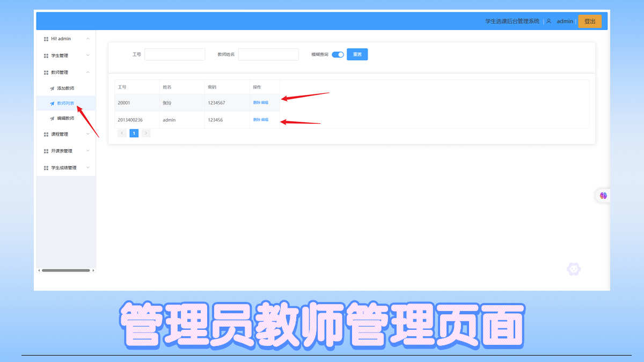Click the colorful brain floating icon
Viewport: 644px width, 362px height.
[x=603, y=196]
